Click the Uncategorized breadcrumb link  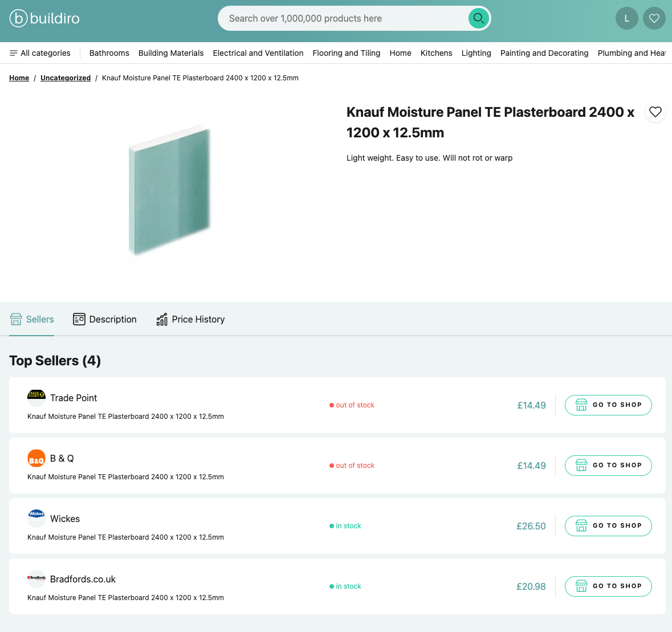click(x=66, y=78)
